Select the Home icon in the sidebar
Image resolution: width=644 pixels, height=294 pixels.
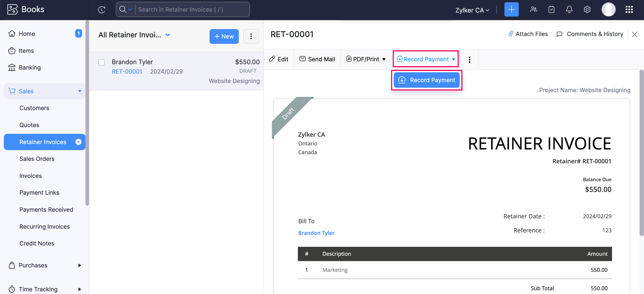pos(12,34)
